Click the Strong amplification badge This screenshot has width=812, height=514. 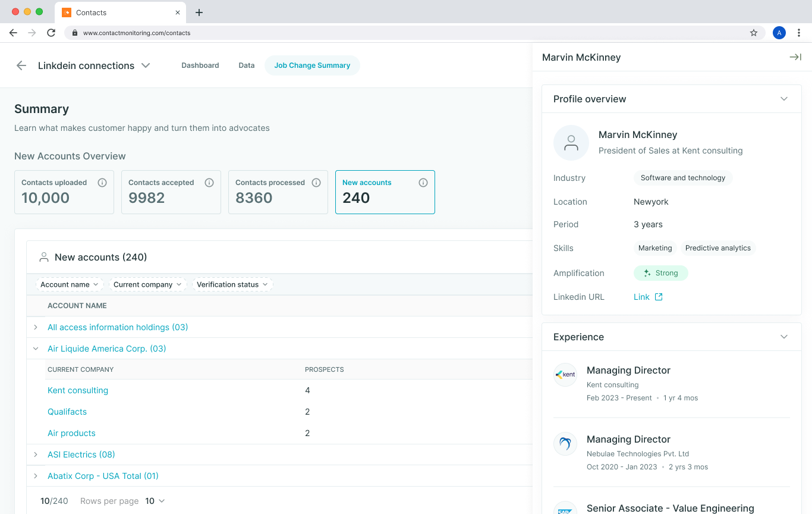[x=660, y=273]
